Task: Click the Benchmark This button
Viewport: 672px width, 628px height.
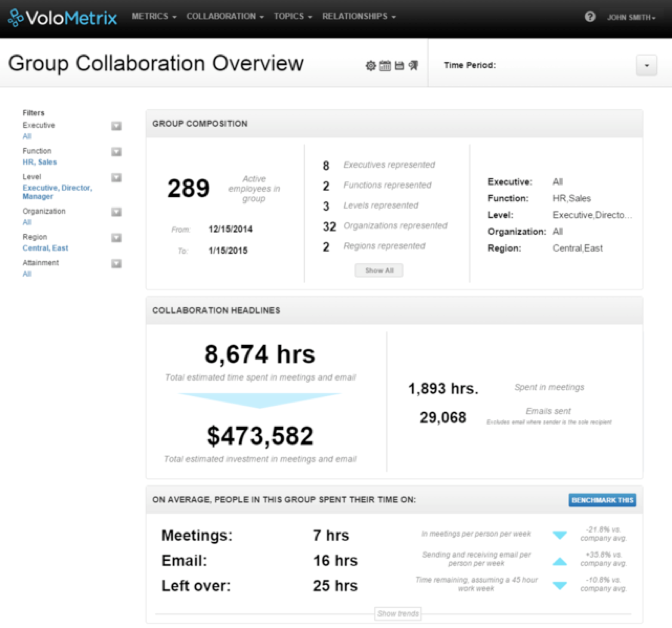Action: coord(602,500)
